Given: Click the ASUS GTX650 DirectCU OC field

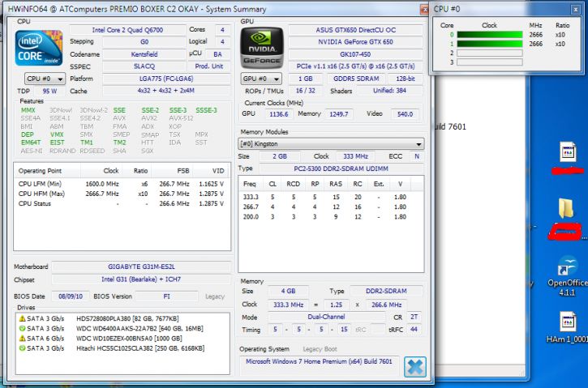Looking at the screenshot, I should tap(355, 30).
